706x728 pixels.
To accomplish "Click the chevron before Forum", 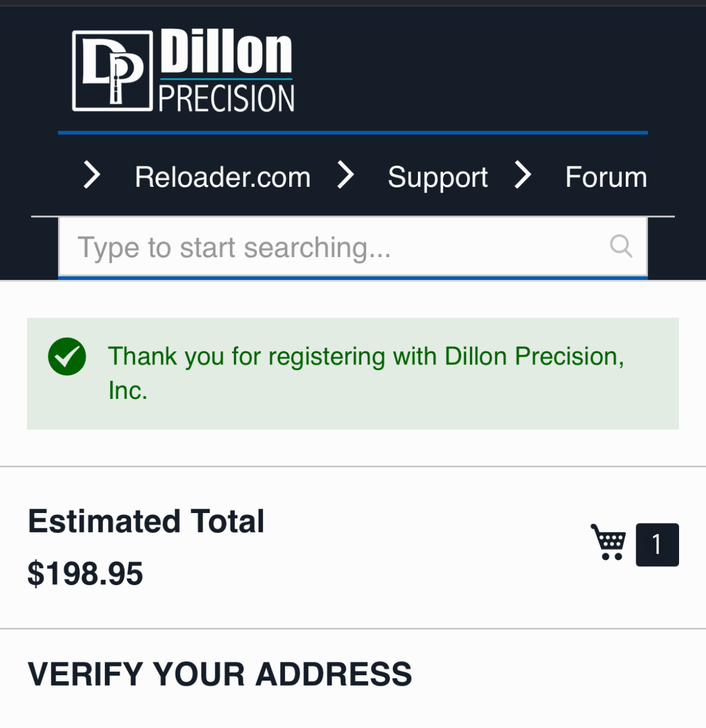I will (x=522, y=175).
